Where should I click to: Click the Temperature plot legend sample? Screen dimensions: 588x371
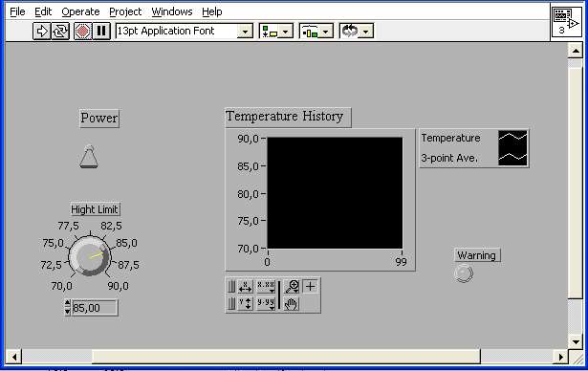click(512, 138)
